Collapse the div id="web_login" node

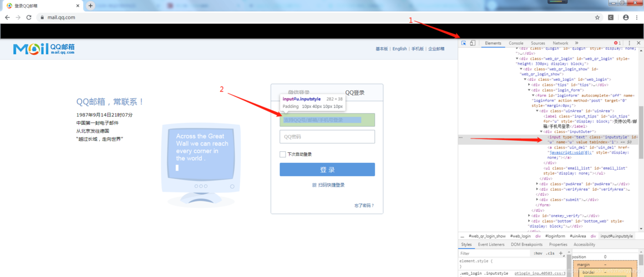(x=525, y=79)
